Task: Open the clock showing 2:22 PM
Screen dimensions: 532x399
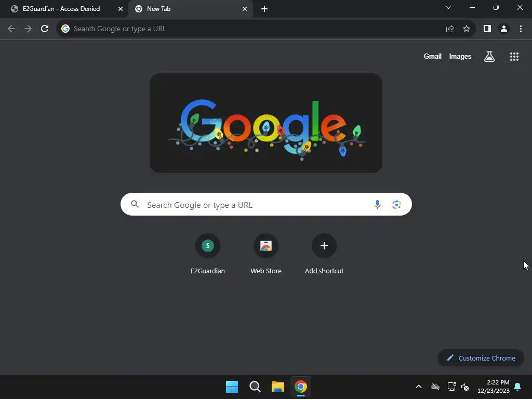Action: pyautogui.click(x=494, y=387)
